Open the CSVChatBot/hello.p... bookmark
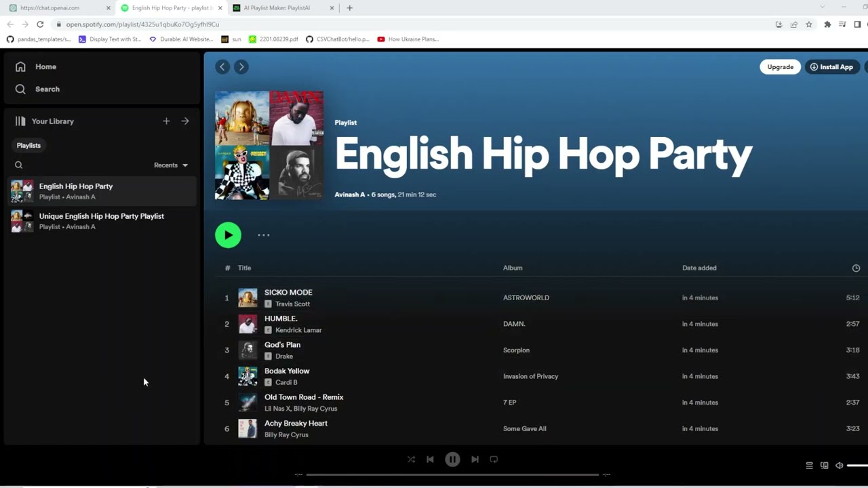The height and width of the screenshot is (488, 868). (338, 39)
